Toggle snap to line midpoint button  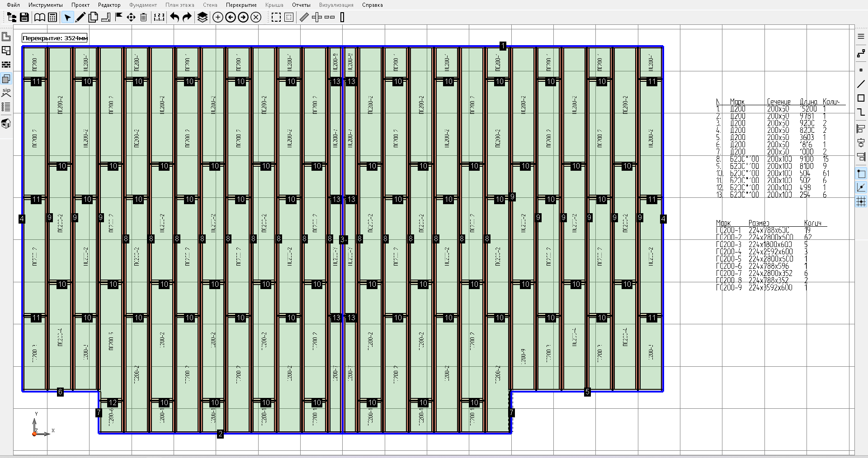coord(861,187)
